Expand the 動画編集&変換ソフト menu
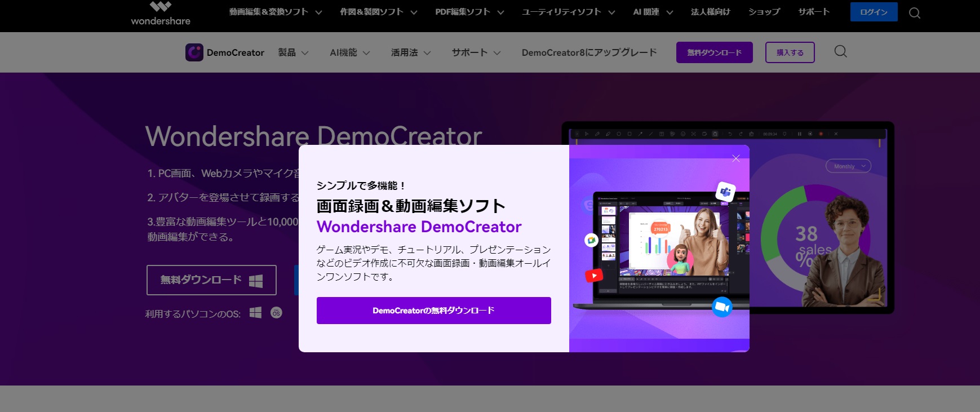This screenshot has width=980, height=412. pos(275,12)
